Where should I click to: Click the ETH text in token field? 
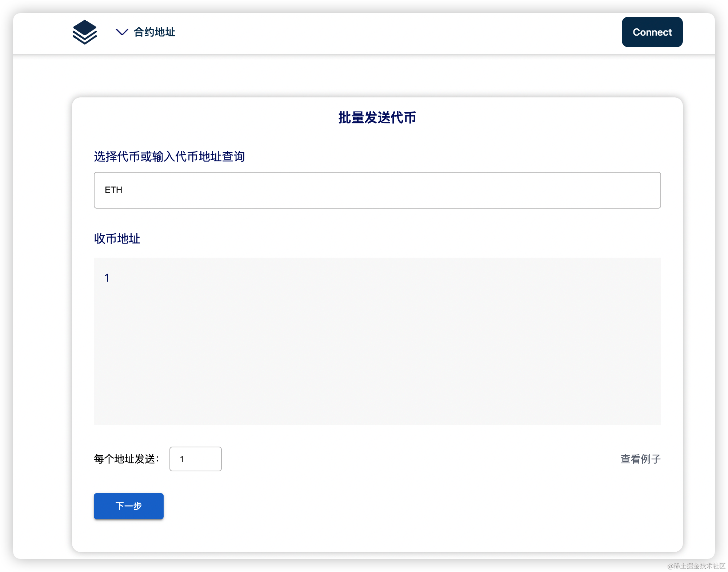[113, 190]
